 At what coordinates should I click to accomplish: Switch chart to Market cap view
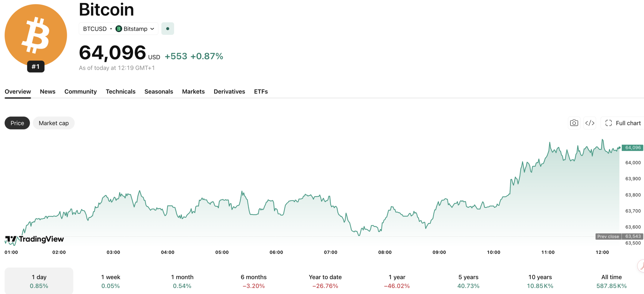[x=54, y=123]
